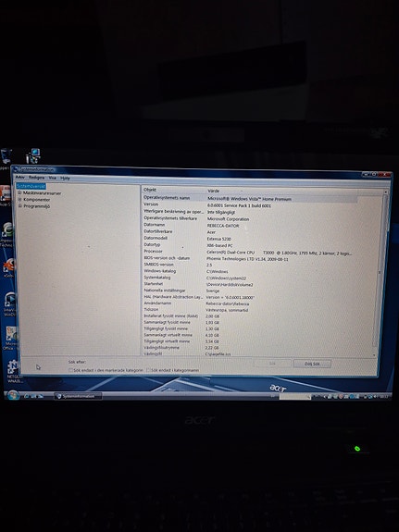
Task: Select the Nationella inställningar row label
Action: [x=165, y=291]
